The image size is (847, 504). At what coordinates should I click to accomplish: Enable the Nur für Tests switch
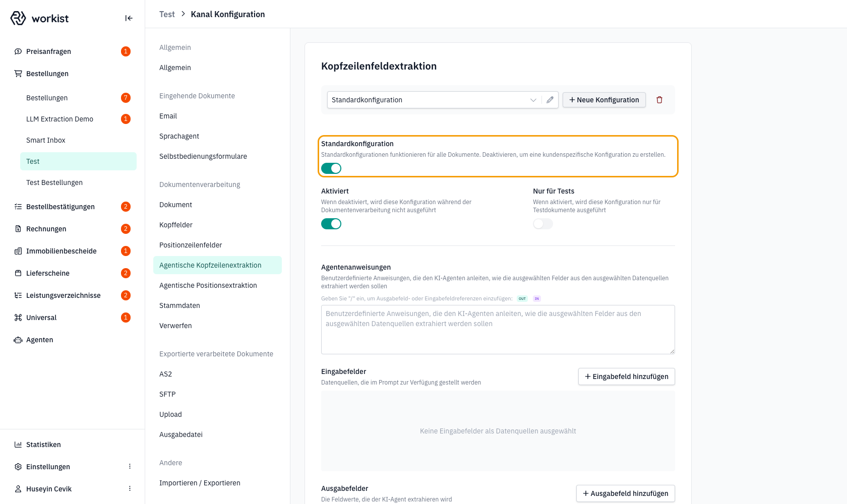(543, 224)
